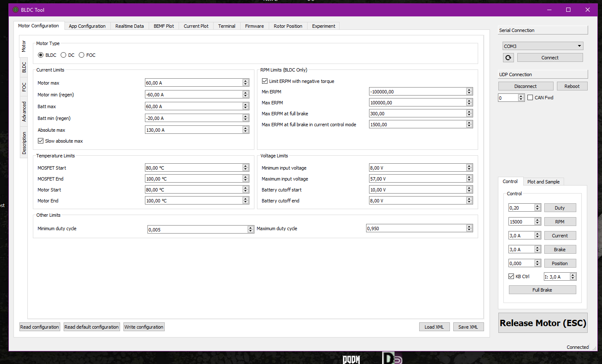Viewport: 602px width, 364px height.
Task: Click the UDP Disconnect button
Action: pos(525,86)
